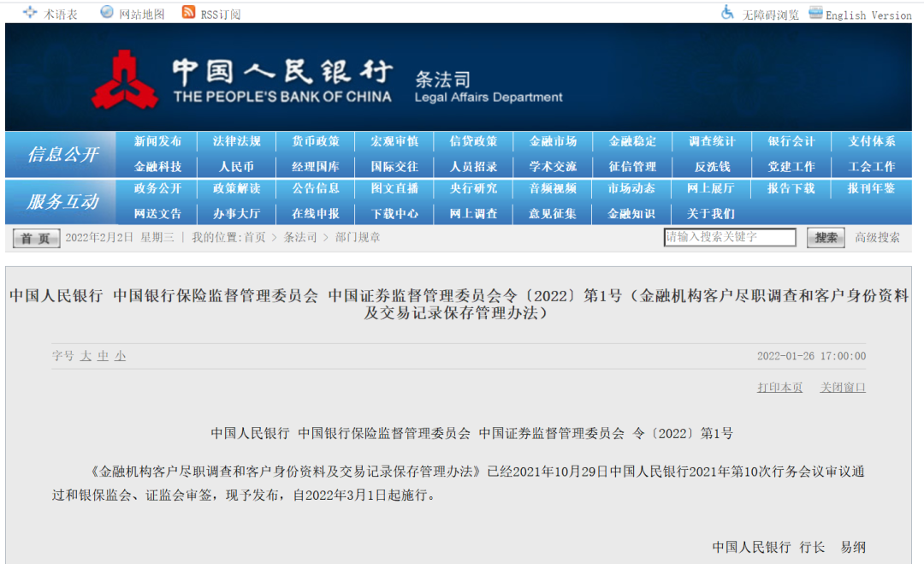Viewport: 924px width, 564px height.
Task: Open 市场动态 menu item
Action: (631, 188)
